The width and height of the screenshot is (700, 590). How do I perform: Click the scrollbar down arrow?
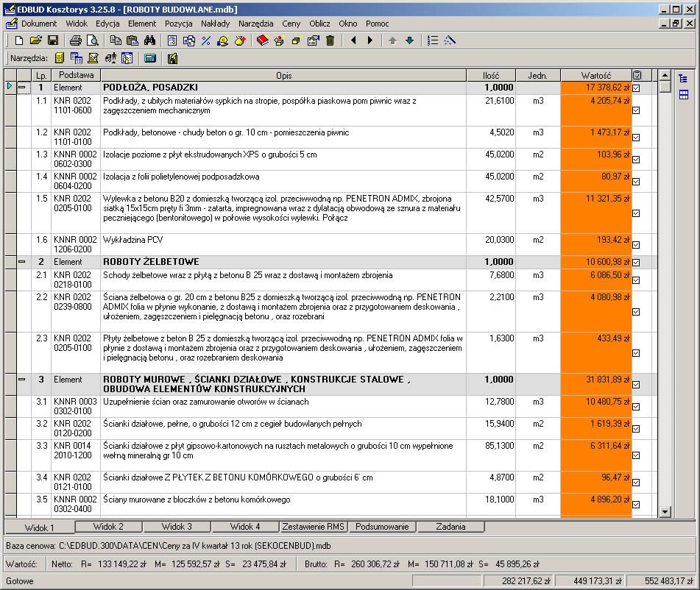(x=665, y=512)
